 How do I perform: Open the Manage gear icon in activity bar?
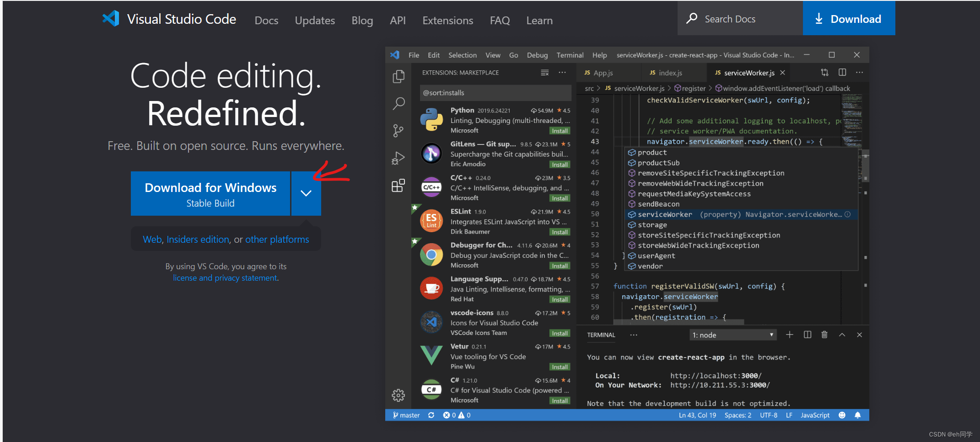[x=398, y=395]
